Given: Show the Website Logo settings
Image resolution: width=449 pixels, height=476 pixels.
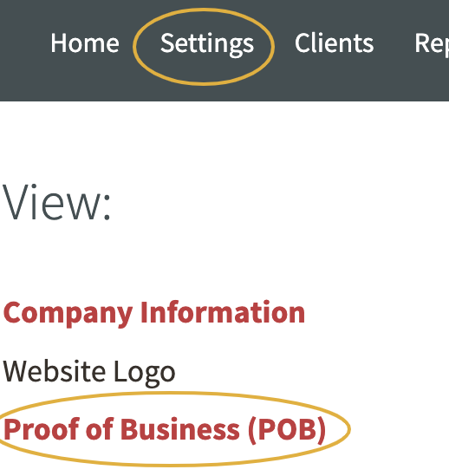Looking at the screenshot, I should 89,373.
